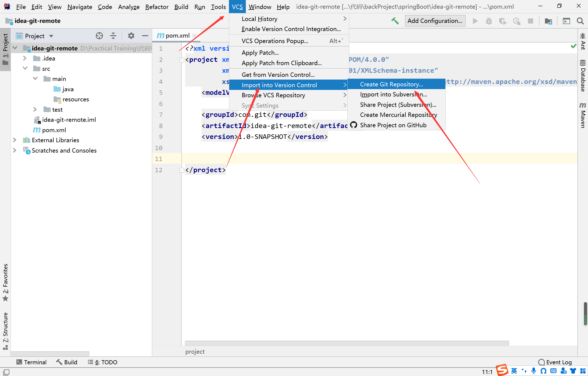Click the Profiler run icon
This screenshot has width=588, height=376.
click(x=517, y=21)
